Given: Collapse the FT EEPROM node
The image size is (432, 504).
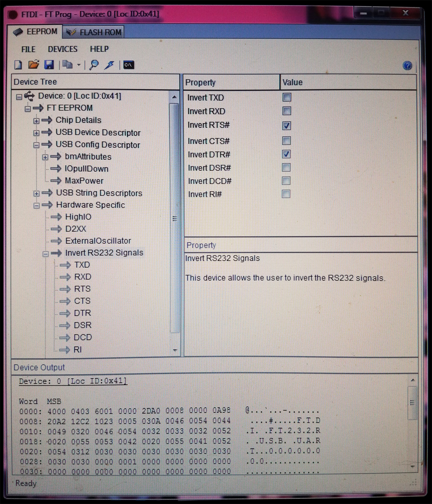Looking at the screenshot, I should pos(28,109).
